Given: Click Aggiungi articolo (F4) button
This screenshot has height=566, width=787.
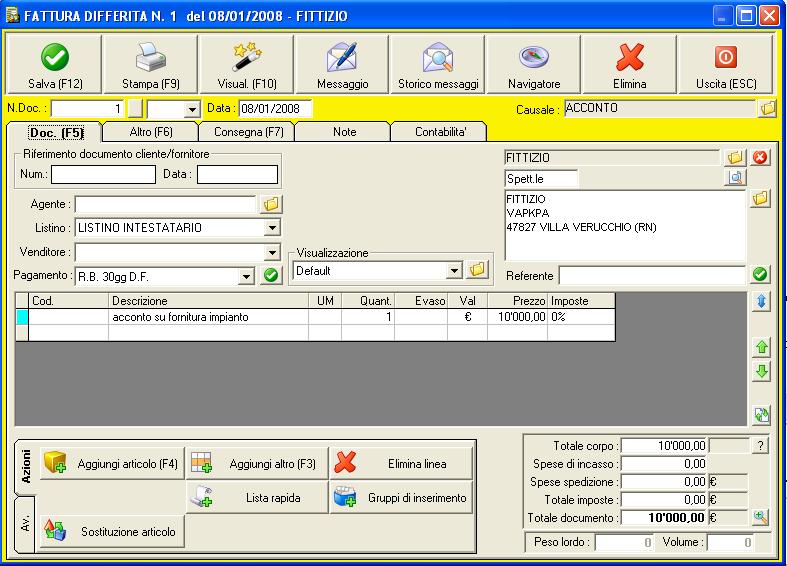Looking at the screenshot, I should click(112, 464).
